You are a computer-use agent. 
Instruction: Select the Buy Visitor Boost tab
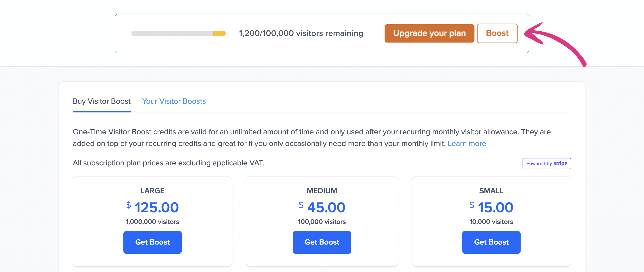tap(101, 101)
